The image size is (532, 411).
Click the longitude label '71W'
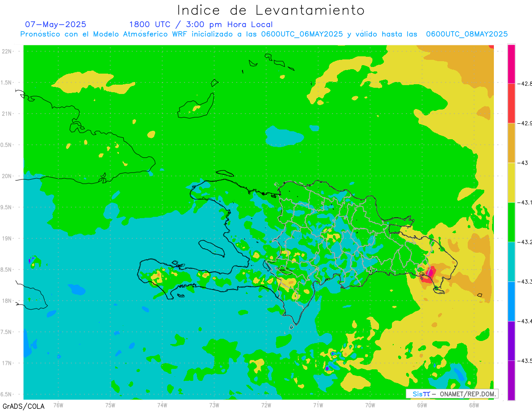pos(318,405)
